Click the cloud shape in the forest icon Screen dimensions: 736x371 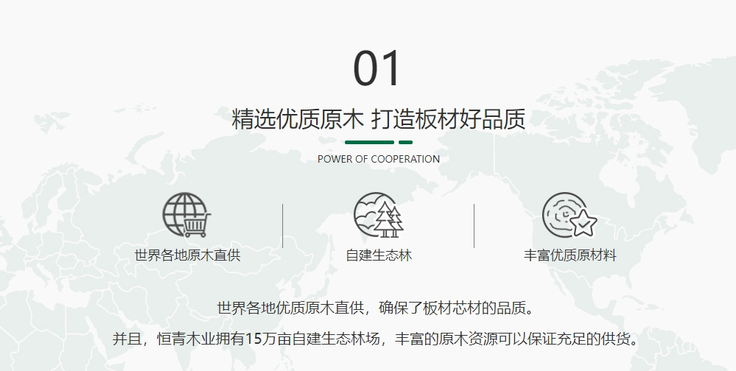click(x=364, y=218)
